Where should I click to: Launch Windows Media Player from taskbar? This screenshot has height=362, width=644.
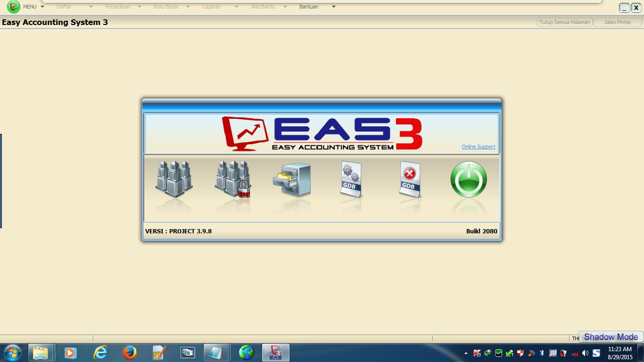[x=70, y=353]
